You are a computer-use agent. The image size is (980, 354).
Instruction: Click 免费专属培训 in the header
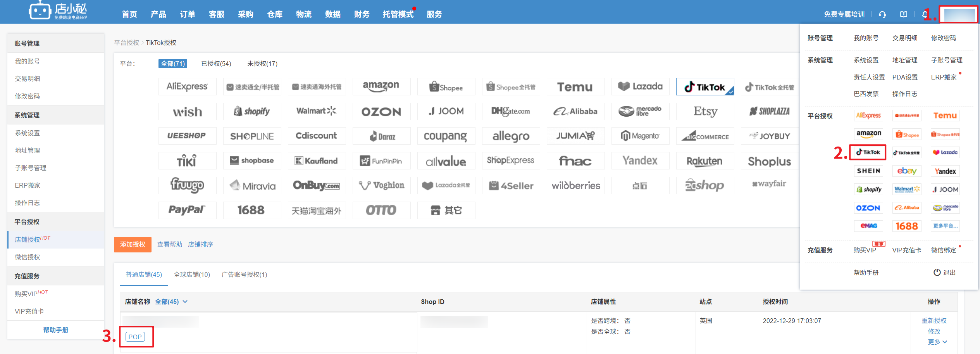coord(844,14)
